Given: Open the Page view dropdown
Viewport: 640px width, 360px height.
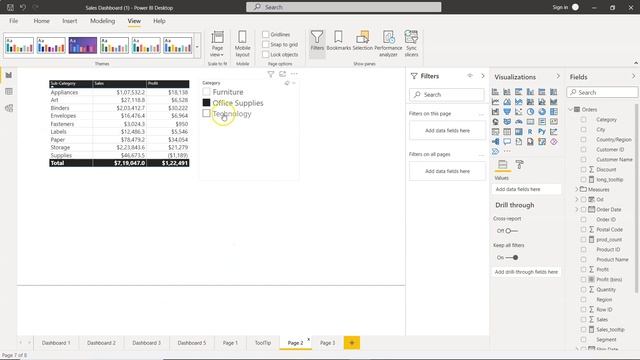Looking at the screenshot, I should pyautogui.click(x=217, y=44).
